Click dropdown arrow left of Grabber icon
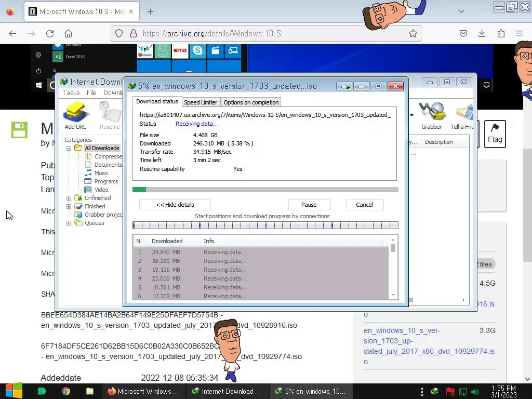This screenshot has height=399, width=532. coord(411,115)
